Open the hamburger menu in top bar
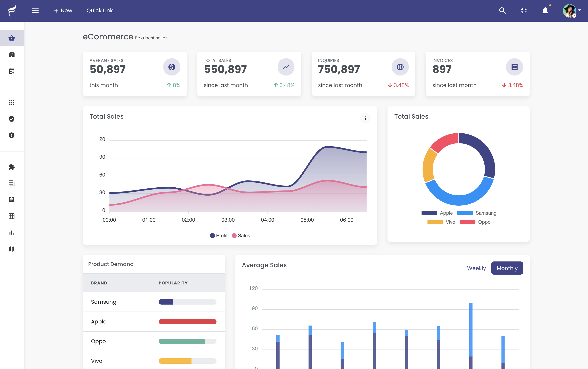 35,10
